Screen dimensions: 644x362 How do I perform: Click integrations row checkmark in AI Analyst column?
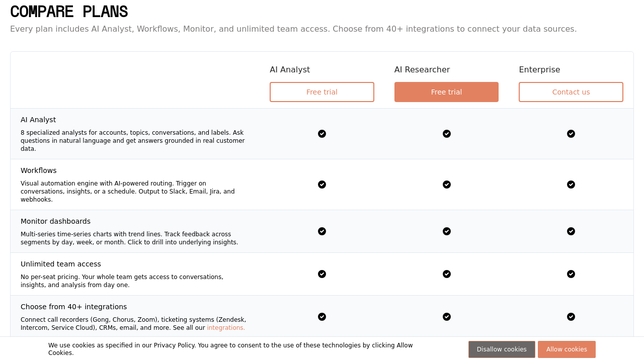point(322,317)
